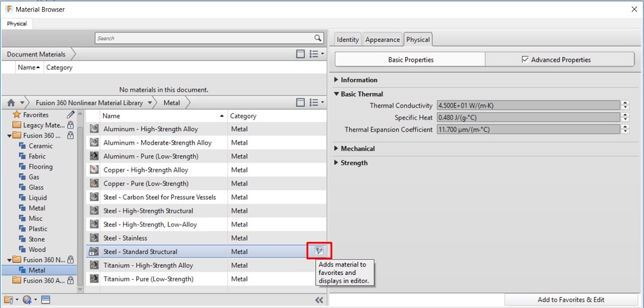The height and width of the screenshot is (308, 644).
Task: Click the Document Materials Name column header
Action: (29, 67)
